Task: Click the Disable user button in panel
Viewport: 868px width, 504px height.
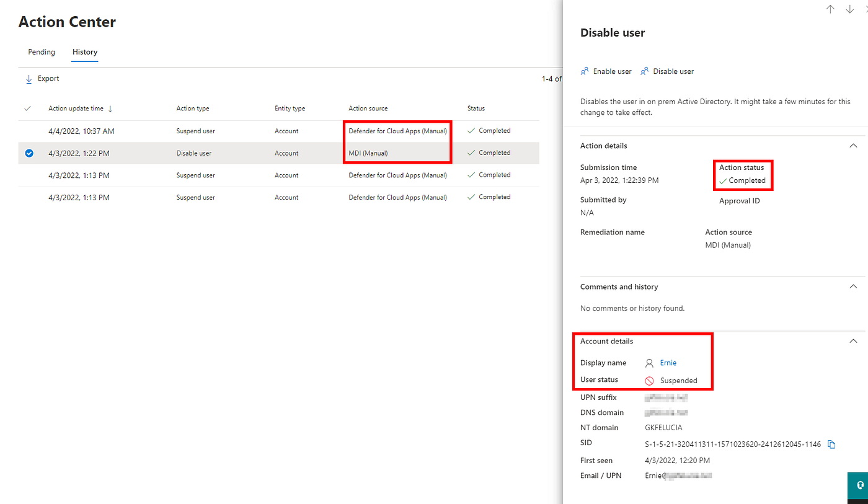Action: 666,71
